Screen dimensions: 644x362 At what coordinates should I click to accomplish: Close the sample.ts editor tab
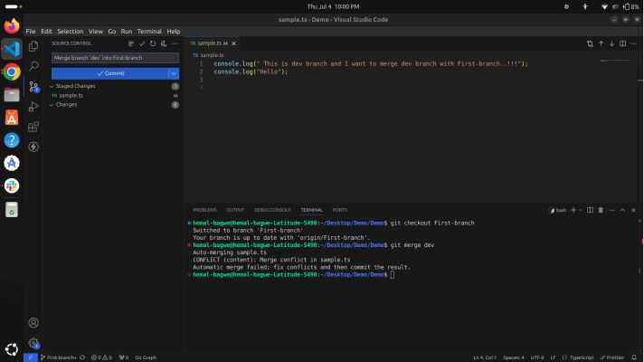233,43
